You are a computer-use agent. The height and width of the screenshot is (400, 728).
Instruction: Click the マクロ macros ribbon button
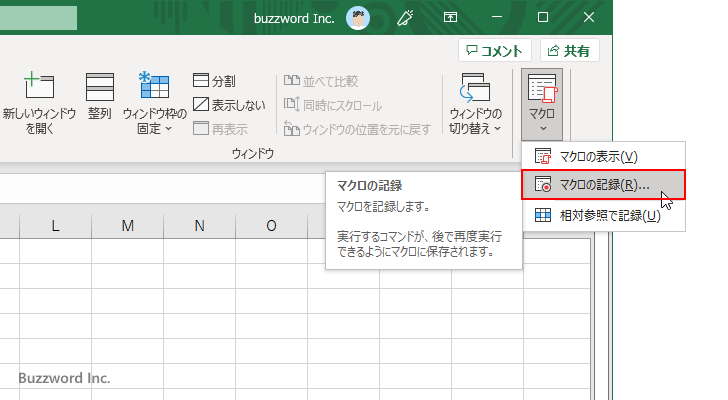[x=542, y=104]
